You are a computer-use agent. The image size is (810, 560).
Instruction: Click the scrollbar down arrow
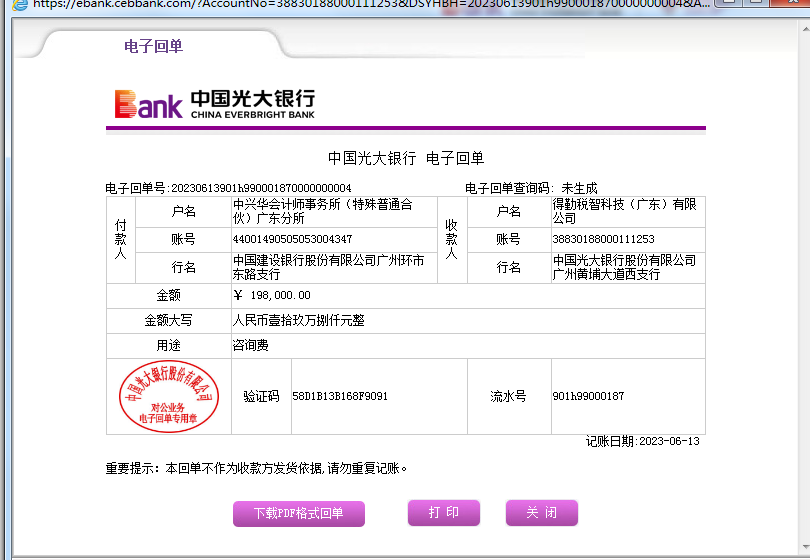(805, 547)
